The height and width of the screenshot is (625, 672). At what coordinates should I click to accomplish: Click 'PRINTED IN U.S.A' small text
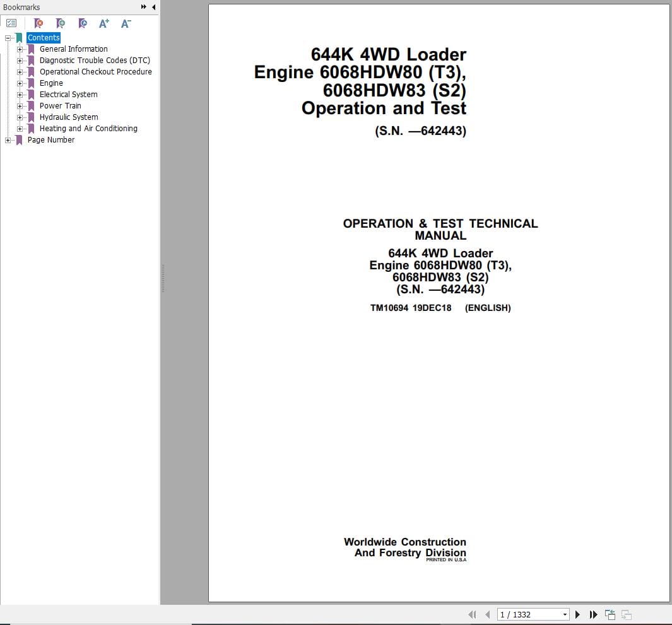(446, 560)
